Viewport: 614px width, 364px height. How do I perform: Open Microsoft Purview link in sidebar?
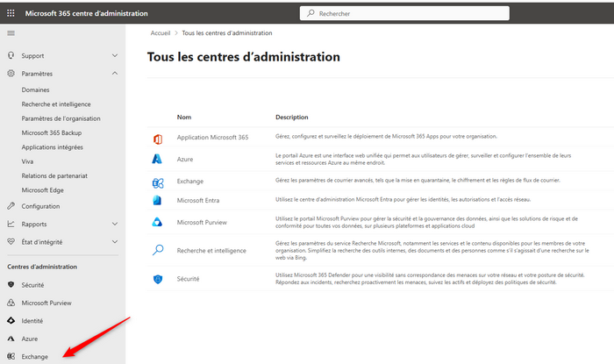coord(46,303)
